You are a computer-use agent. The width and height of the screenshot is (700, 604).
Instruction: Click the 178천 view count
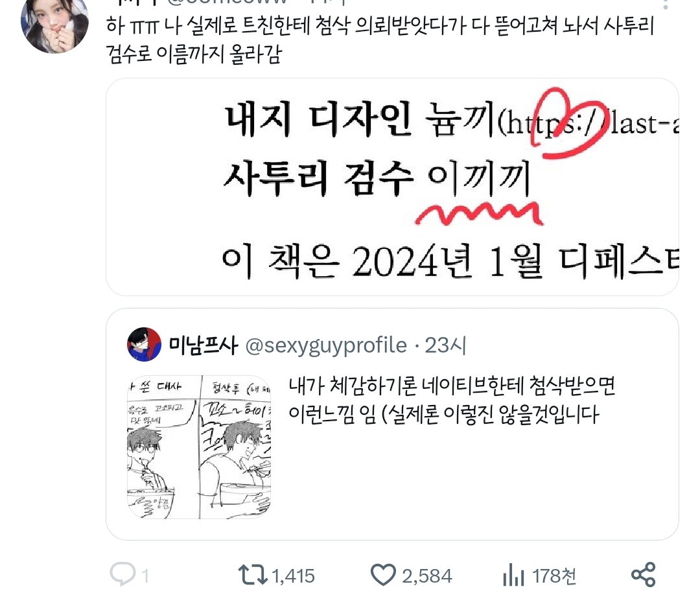(x=554, y=576)
